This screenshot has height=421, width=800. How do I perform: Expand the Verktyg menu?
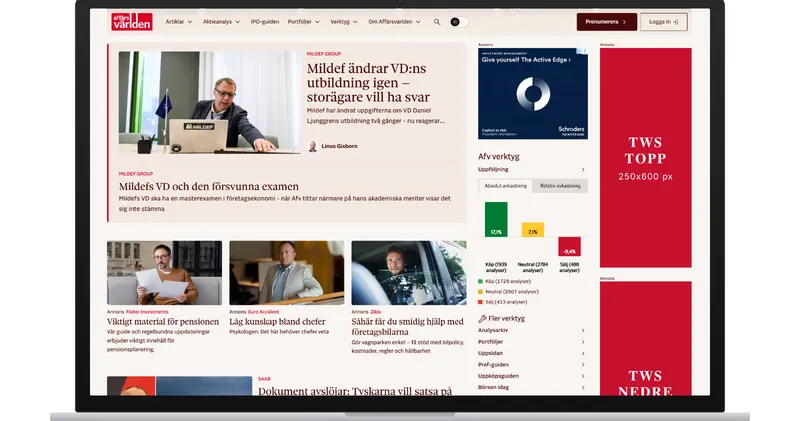pos(344,22)
